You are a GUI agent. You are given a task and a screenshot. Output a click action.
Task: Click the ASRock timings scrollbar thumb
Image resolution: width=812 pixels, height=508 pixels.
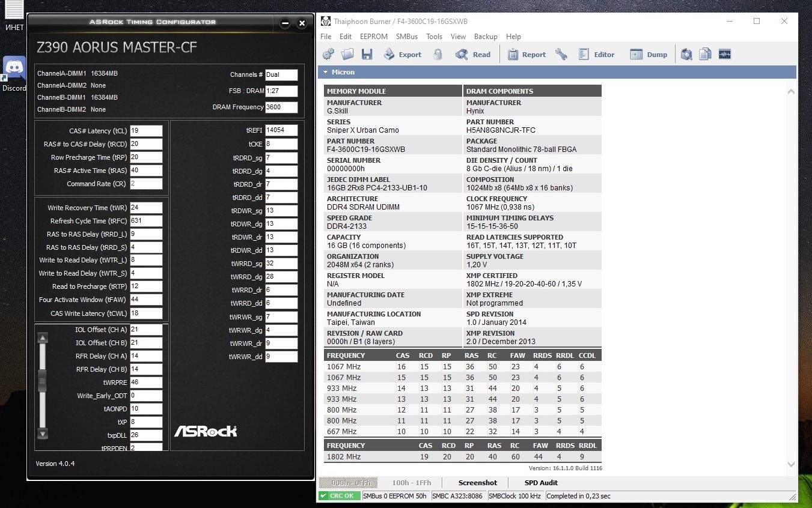tap(42, 381)
